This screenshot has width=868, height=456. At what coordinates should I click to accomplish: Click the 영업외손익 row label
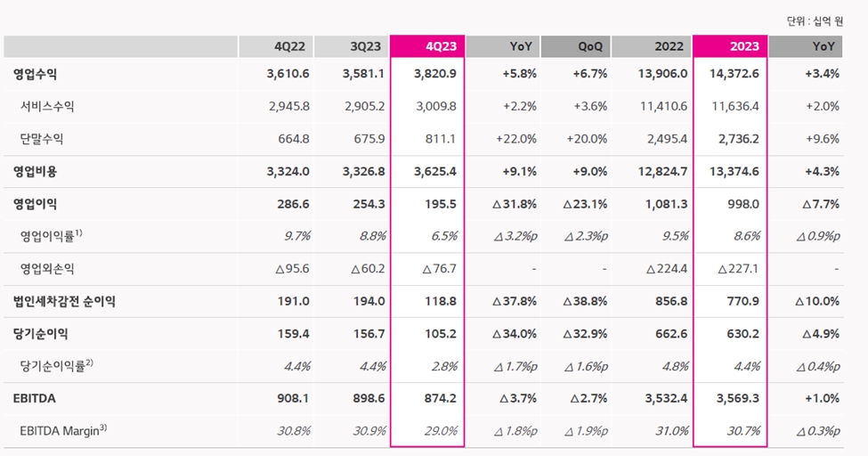(47, 268)
